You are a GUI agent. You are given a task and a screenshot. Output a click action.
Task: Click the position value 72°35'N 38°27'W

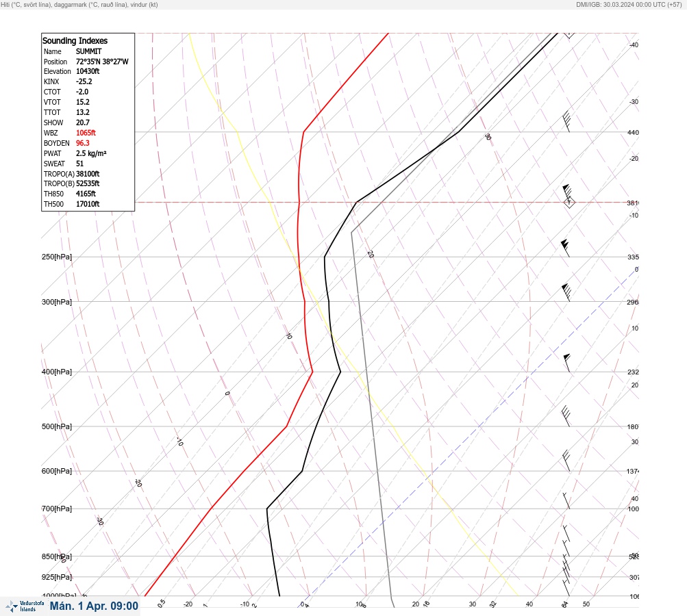point(102,62)
